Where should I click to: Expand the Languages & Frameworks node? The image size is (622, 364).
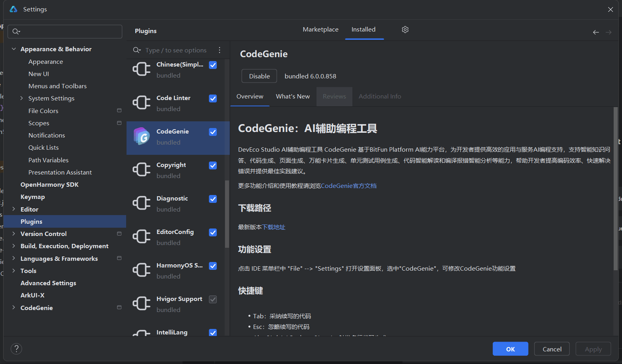[x=14, y=258]
